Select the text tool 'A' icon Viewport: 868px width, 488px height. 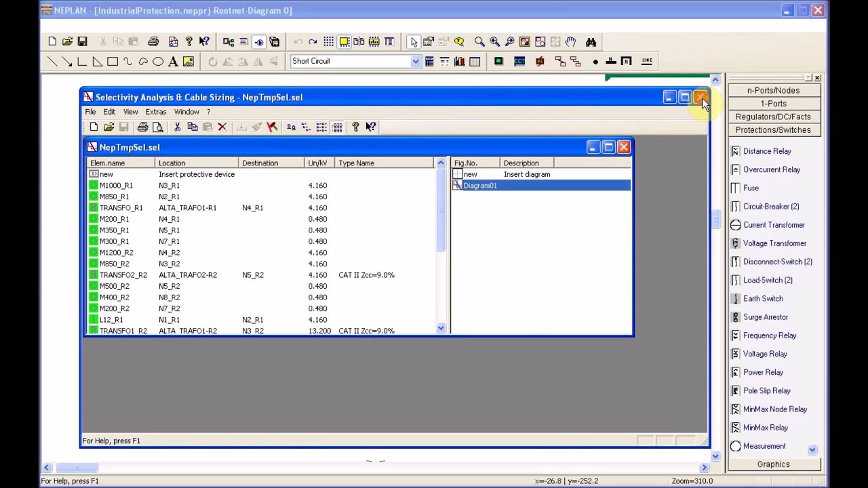[x=173, y=62]
